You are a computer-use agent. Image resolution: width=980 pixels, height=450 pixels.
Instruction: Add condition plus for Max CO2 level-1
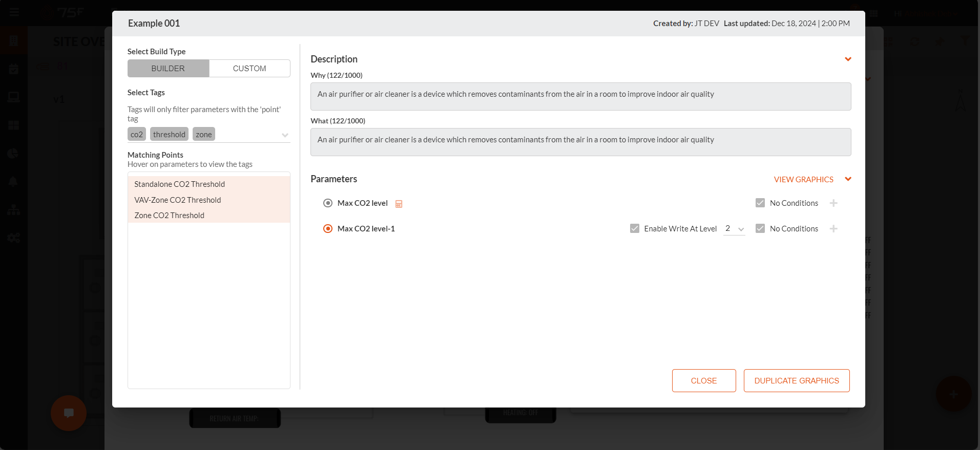click(x=833, y=229)
